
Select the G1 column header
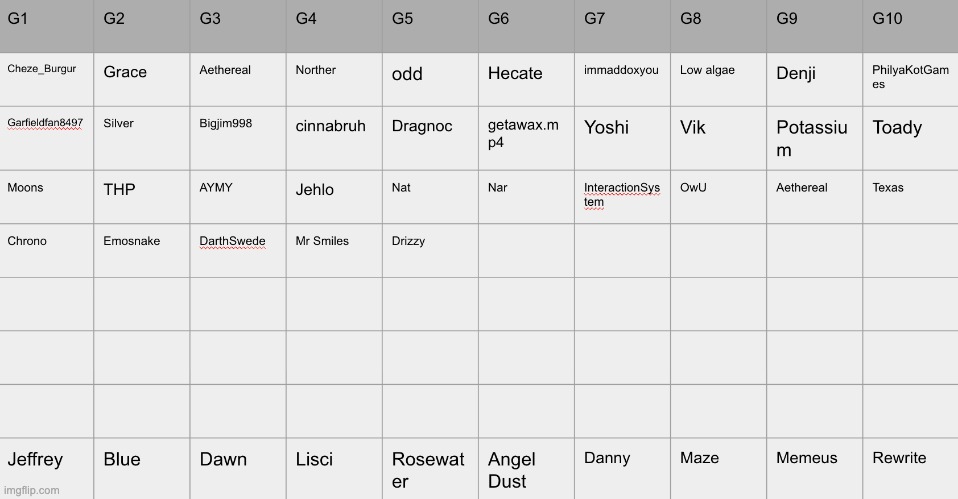(x=46, y=26)
